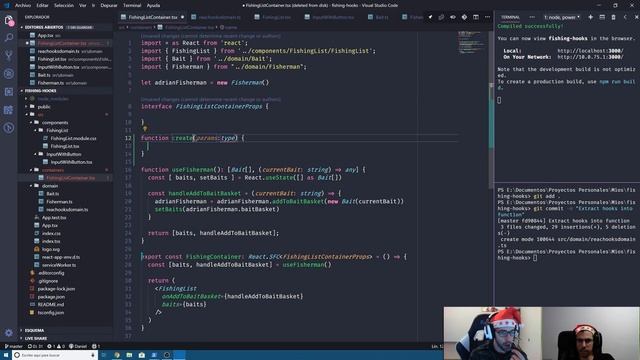The width and height of the screenshot is (640, 360).
Task: Collapse the domain folder
Action: pyautogui.click(x=50, y=186)
